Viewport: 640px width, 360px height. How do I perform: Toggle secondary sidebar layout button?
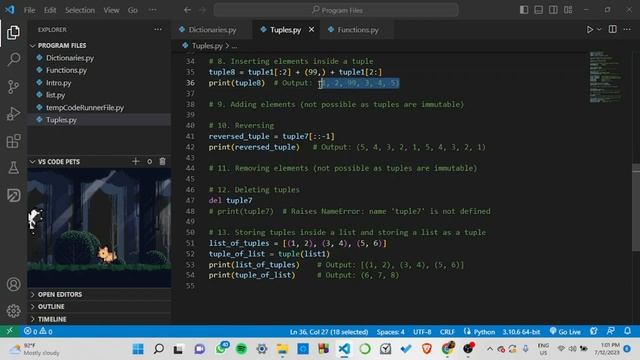553,10
